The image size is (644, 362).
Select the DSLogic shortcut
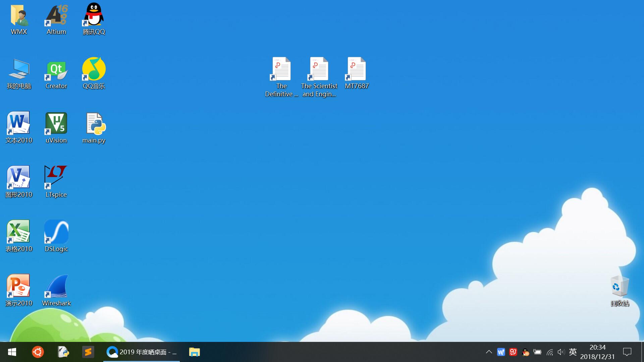click(56, 237)
